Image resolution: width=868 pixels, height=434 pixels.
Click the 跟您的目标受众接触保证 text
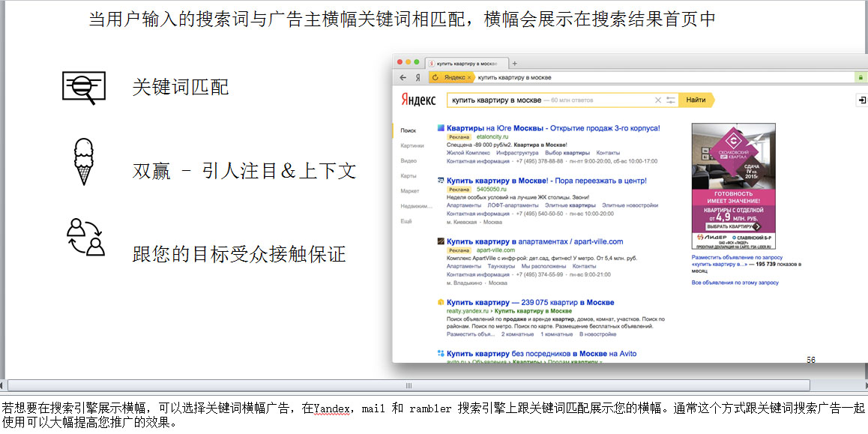(239, 254)
